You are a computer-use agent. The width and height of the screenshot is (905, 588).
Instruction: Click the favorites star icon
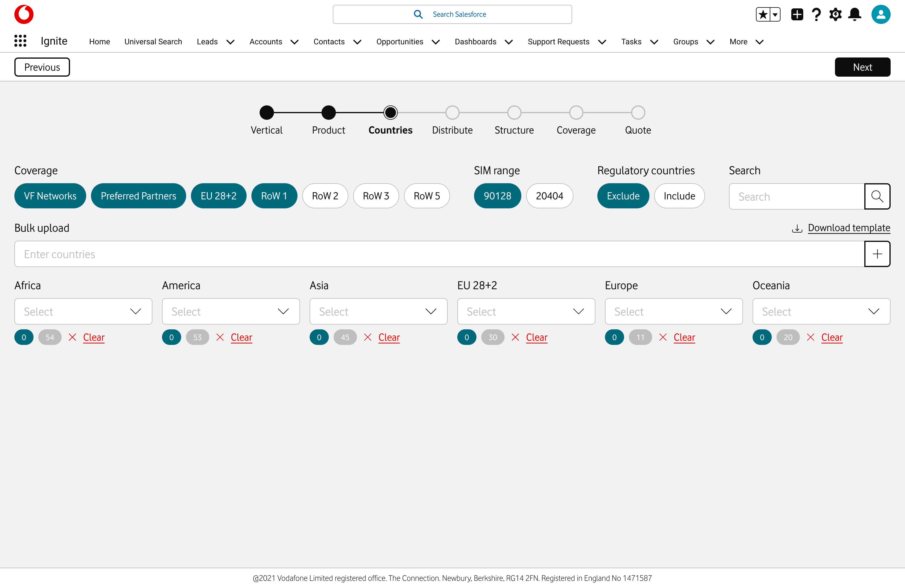(x=763, y=14)
